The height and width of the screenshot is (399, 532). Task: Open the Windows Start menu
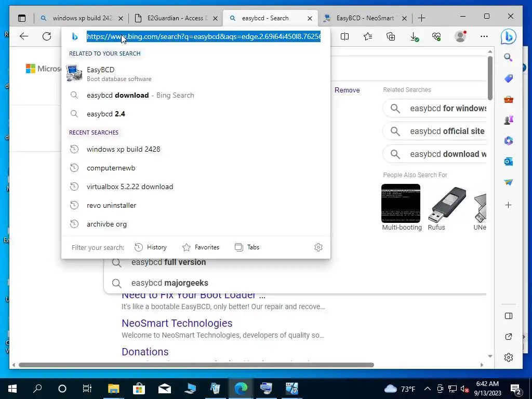click(x=12, y=389)
